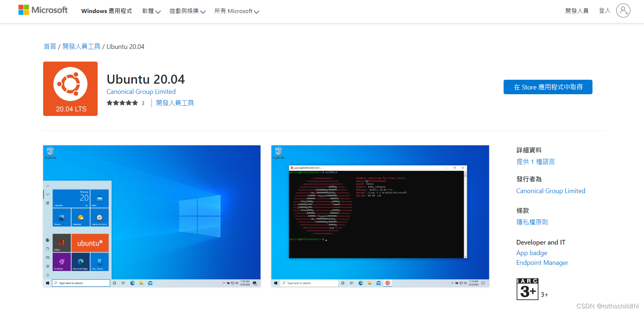Viewport: 644px width, 312px height.
Task: Click the 條款 heading
Action: (x=522, y=211)
